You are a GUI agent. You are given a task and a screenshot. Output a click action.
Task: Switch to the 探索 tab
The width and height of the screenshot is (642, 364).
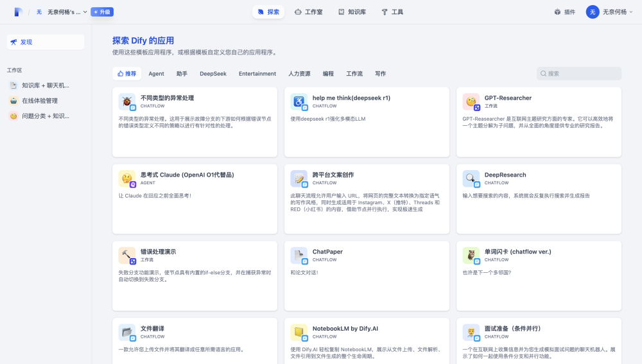pyautogui.click(x=268, y=12)
